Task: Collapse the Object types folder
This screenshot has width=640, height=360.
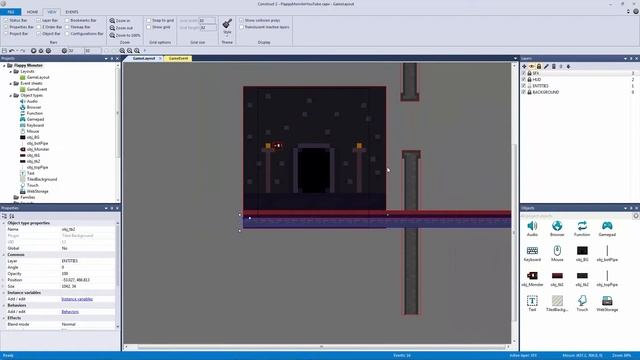Action: point(11,95)
